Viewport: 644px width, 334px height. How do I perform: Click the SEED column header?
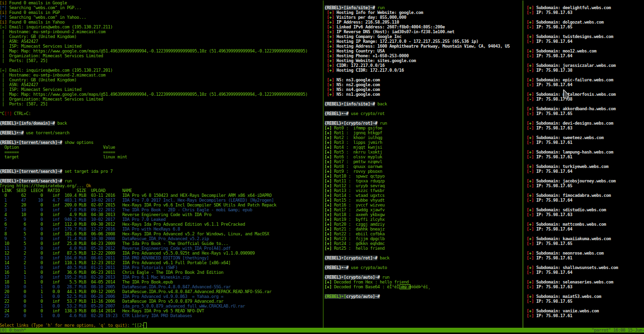click(x=21, y=191)
